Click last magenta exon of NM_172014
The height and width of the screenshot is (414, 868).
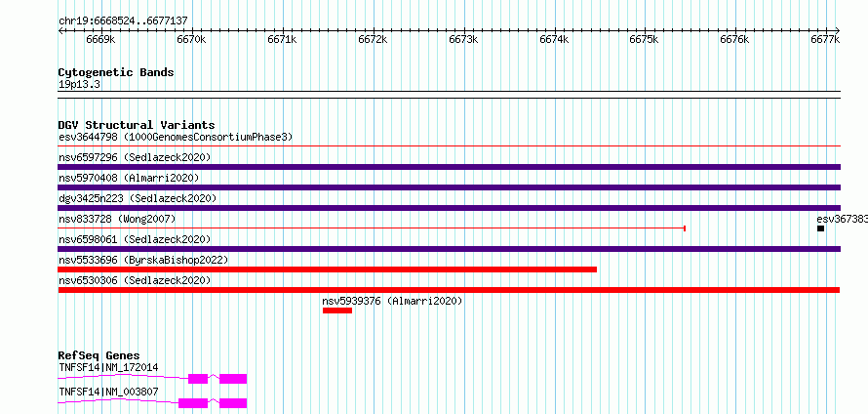(233, 379)
